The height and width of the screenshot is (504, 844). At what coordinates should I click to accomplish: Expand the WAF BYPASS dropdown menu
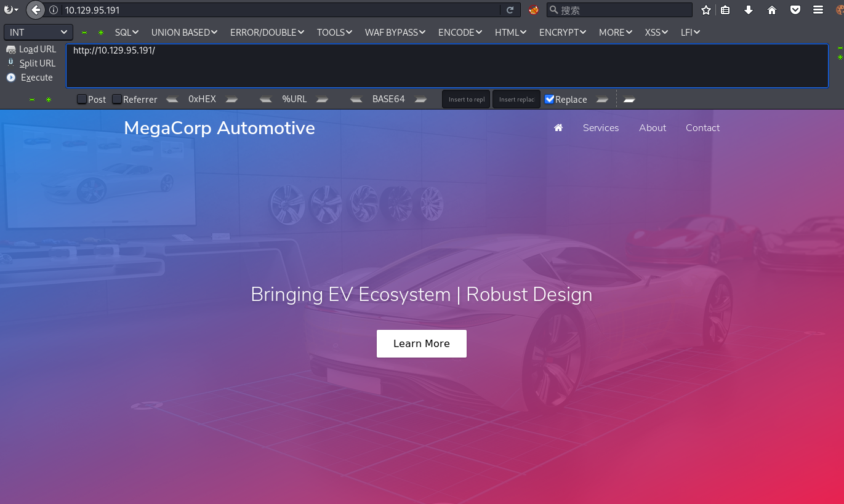tap(395, 32)
